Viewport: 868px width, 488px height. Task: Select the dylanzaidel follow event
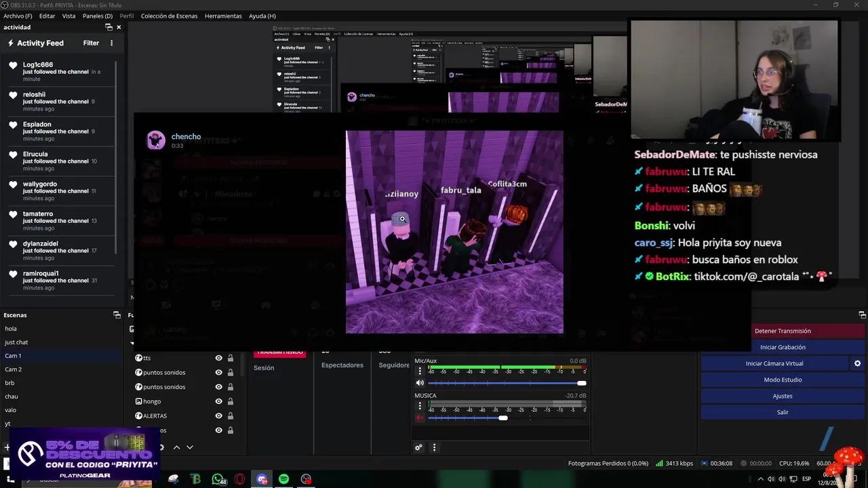(60, 251)
